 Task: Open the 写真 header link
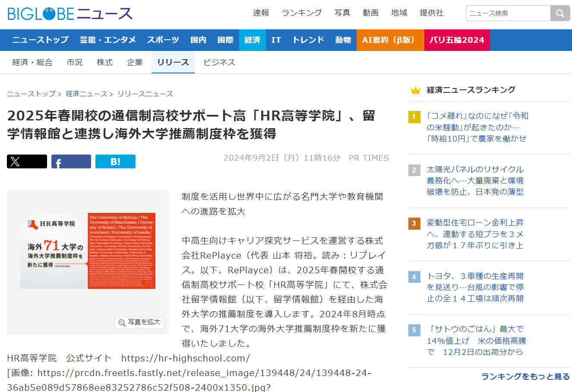342,13
